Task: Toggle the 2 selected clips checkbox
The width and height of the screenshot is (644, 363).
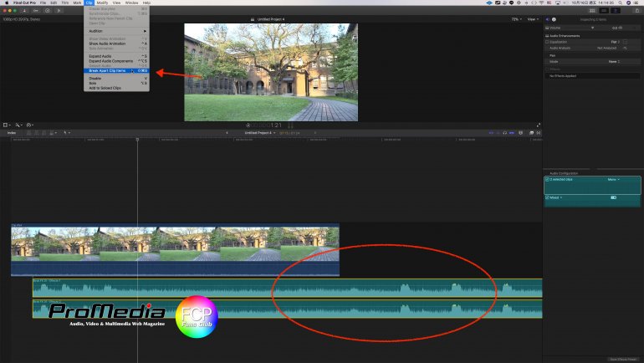Action: 547,180
